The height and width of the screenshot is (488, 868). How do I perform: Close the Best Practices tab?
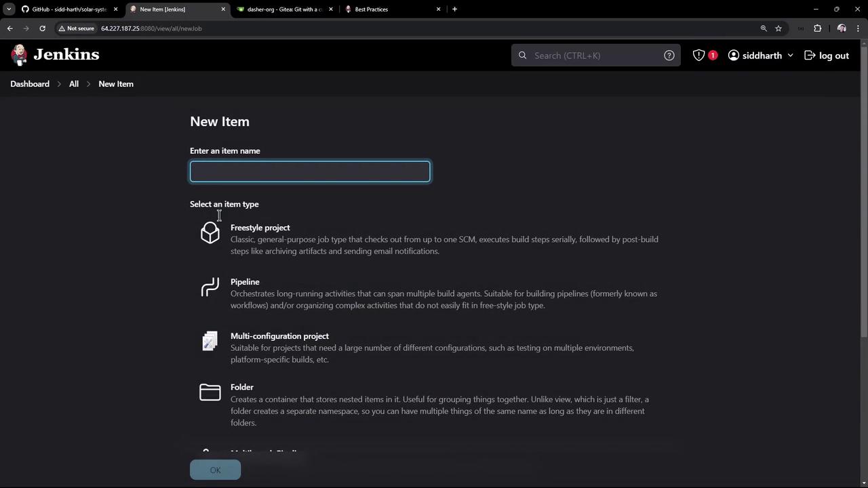pos(438,9)
